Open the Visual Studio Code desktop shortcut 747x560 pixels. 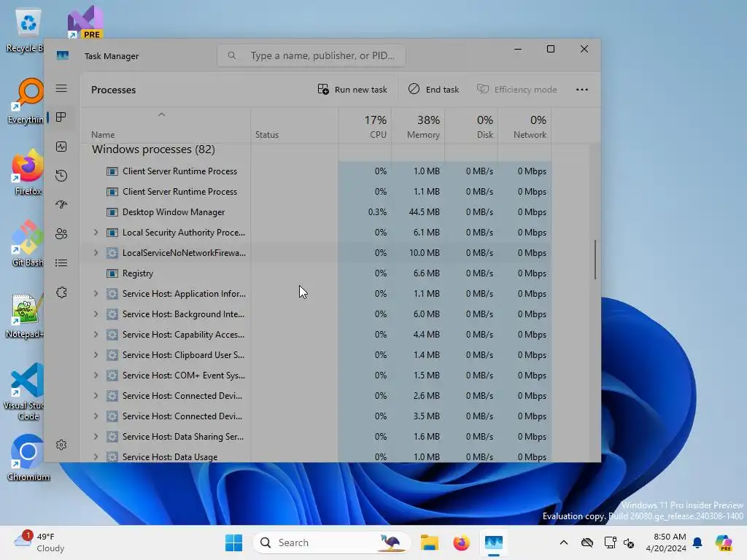pos(25,392)
